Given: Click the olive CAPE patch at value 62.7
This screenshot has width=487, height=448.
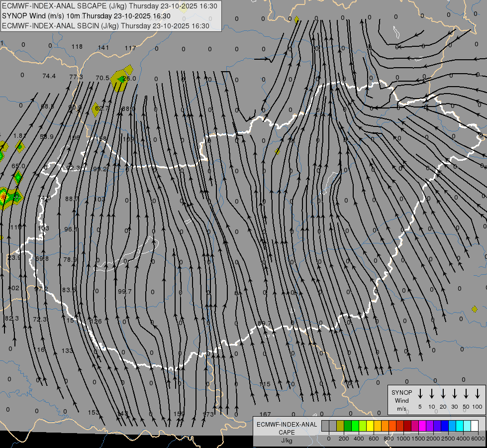Looking at the screenshot, I should click(96, 110).
